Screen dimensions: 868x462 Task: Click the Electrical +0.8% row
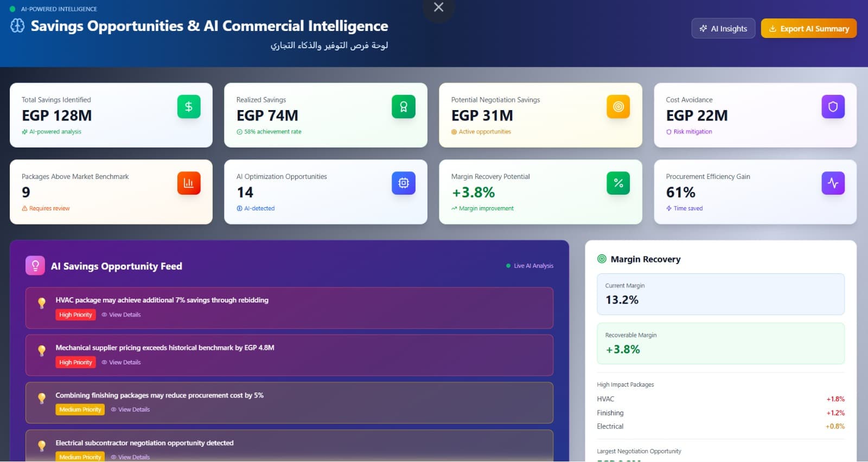(720, 426)
